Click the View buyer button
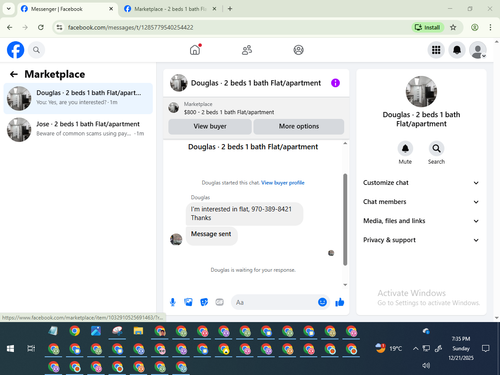 coord(210,126)
